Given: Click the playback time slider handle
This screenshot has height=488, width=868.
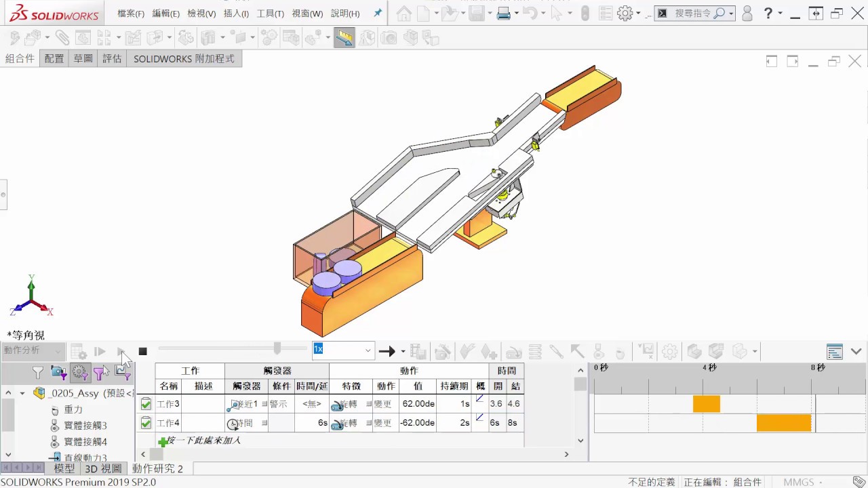Looking at the screenshot, I should (x=277, y=348).
